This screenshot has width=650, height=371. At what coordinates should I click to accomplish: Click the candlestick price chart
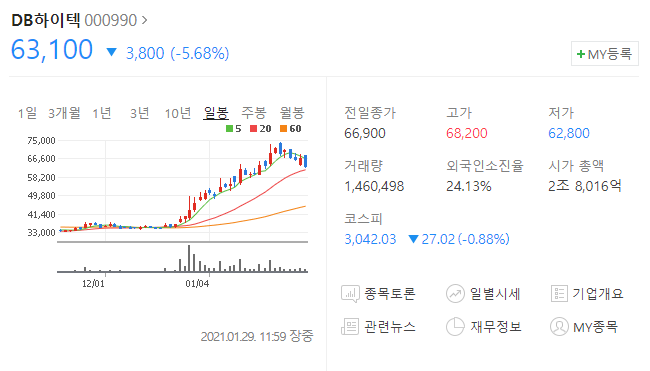(183, 190)
